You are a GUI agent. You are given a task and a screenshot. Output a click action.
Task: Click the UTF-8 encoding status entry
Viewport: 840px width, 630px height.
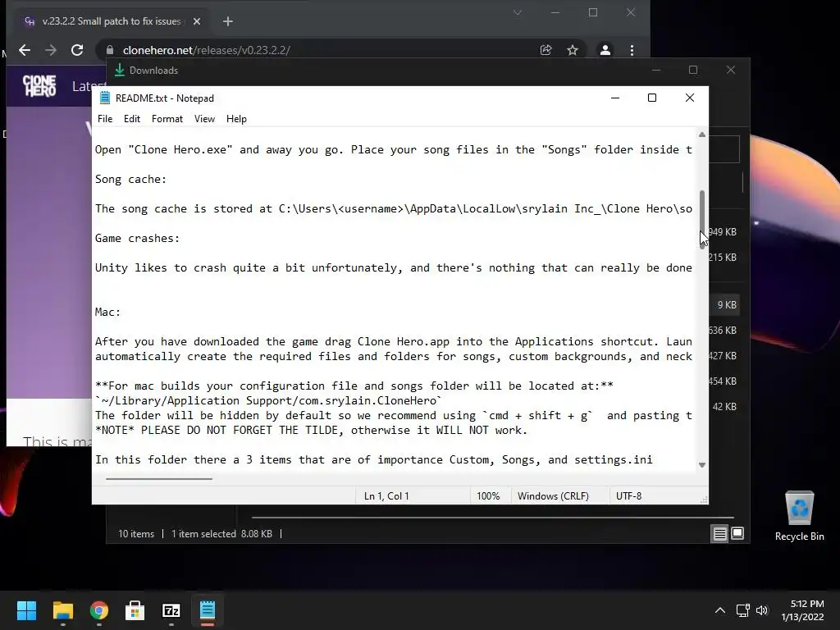(x=629, y=496)
